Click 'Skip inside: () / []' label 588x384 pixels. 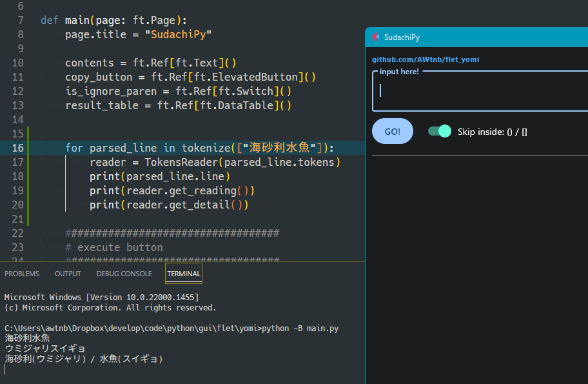492,132
